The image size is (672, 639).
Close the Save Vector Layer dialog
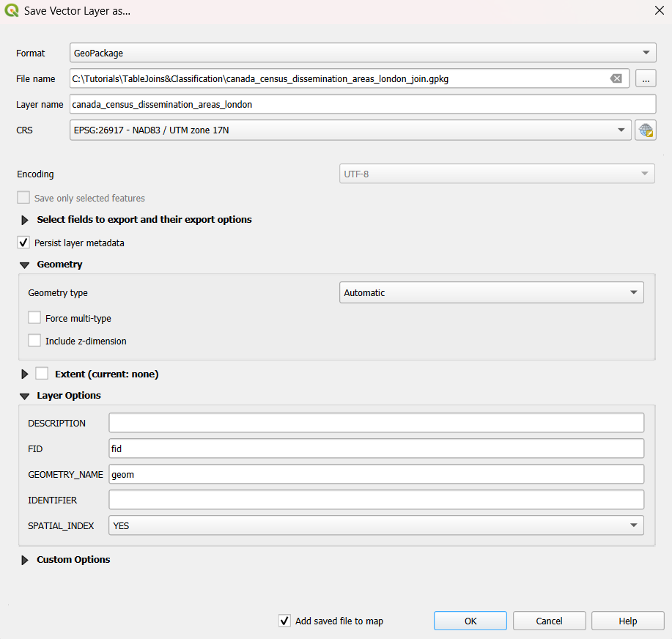coord(659,10)
